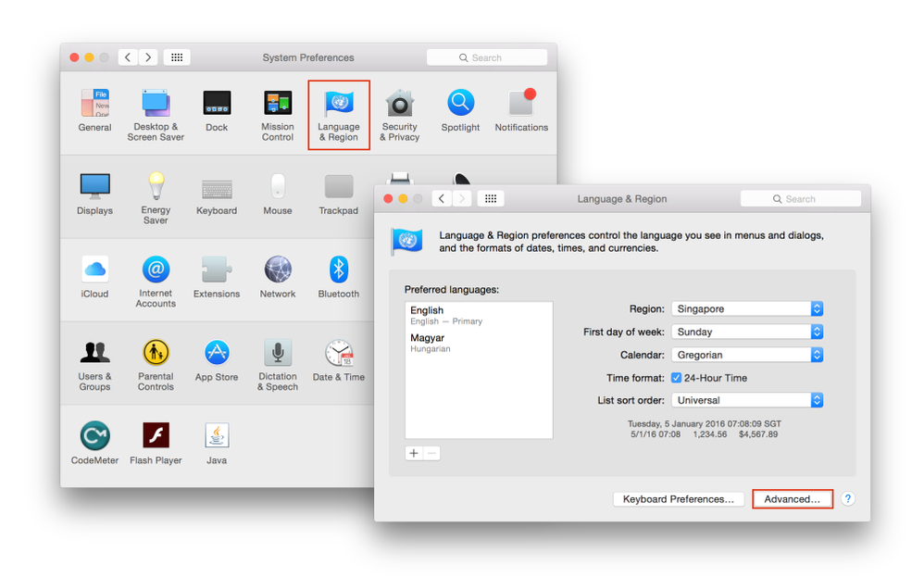Open iCloud preferences

coord(94,277)
